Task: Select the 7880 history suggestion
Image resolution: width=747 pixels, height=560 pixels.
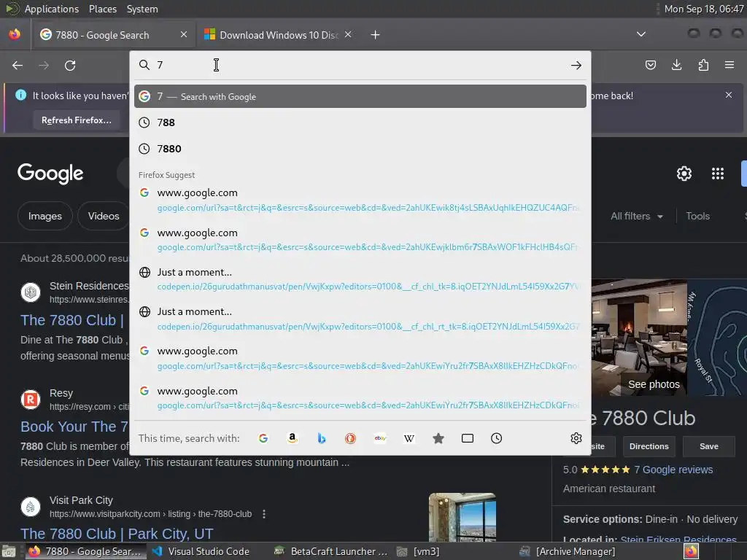Action: click(x=360, y=149)
